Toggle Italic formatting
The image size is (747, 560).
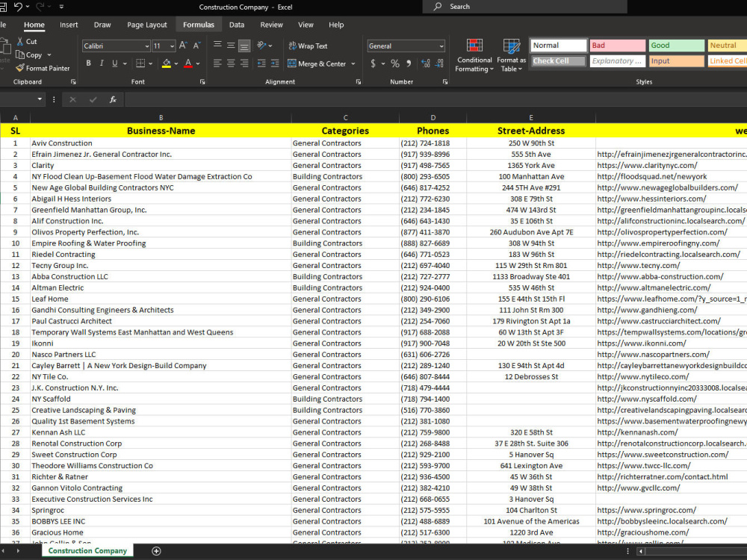[x=102, y=63]
